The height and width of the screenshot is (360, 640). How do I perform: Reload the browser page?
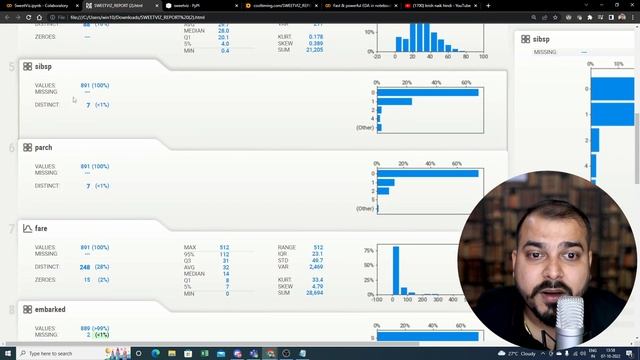(x=29, y=18)
